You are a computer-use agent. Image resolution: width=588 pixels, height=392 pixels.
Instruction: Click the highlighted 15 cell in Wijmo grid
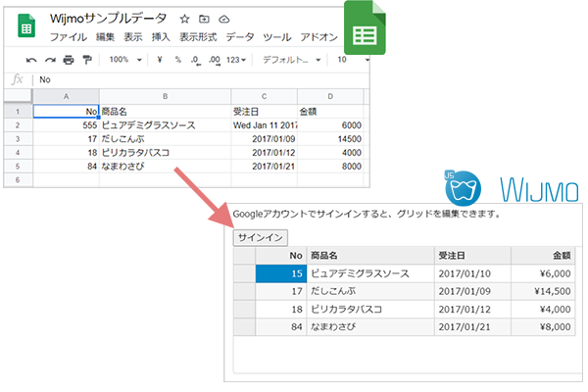coord(281,273)
